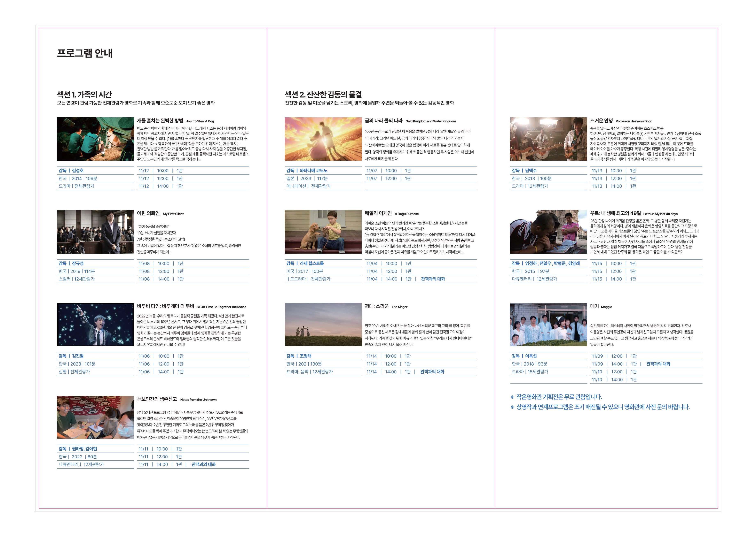756x535 pixels.
Task: Select the 섹션 1 subtitle about 전체관람가 영화
Action: (136, 103)
